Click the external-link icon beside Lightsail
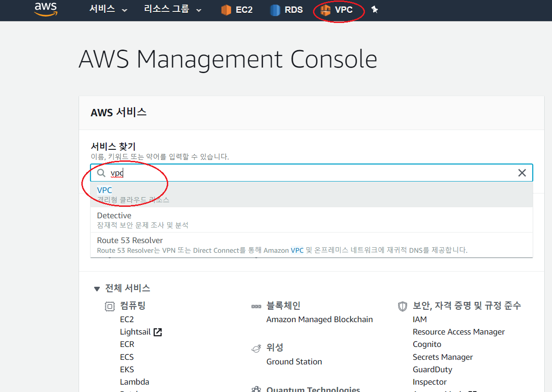The height and width of the screenshot is (392, 552). tap(158, 332)
